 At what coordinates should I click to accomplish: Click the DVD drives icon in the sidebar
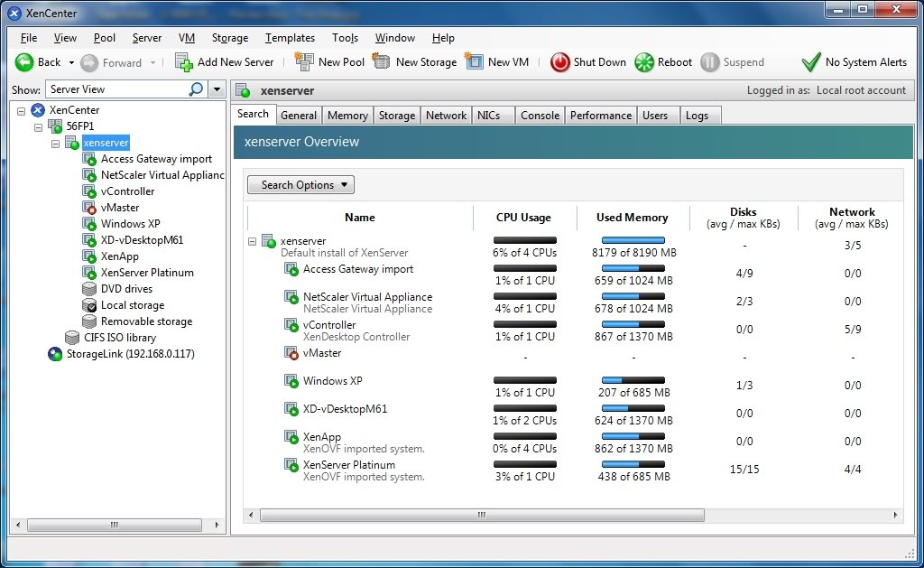(88, 288)
